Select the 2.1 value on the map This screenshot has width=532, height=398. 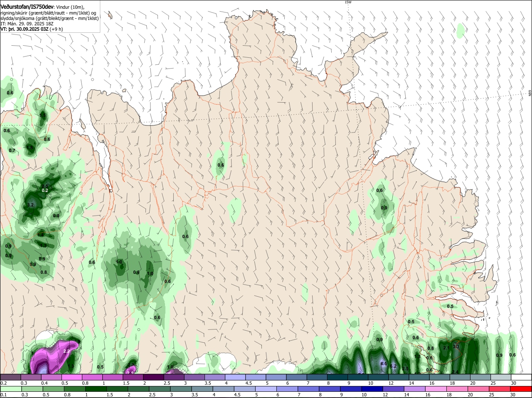point(446,348)
